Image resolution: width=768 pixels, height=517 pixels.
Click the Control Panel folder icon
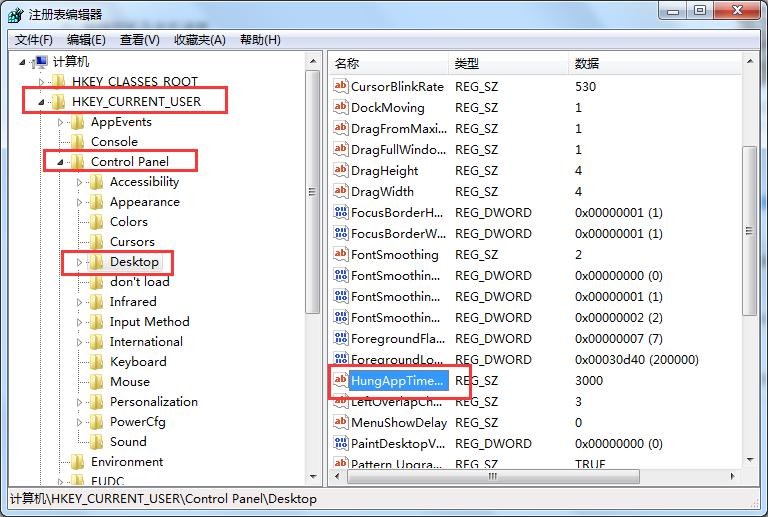pyautogui.click(x=78, y=162)
